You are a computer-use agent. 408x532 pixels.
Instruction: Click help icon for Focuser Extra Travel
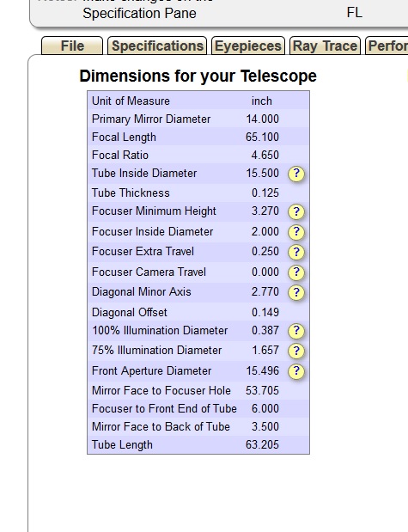pyautogui.click(x=296, y=252)
